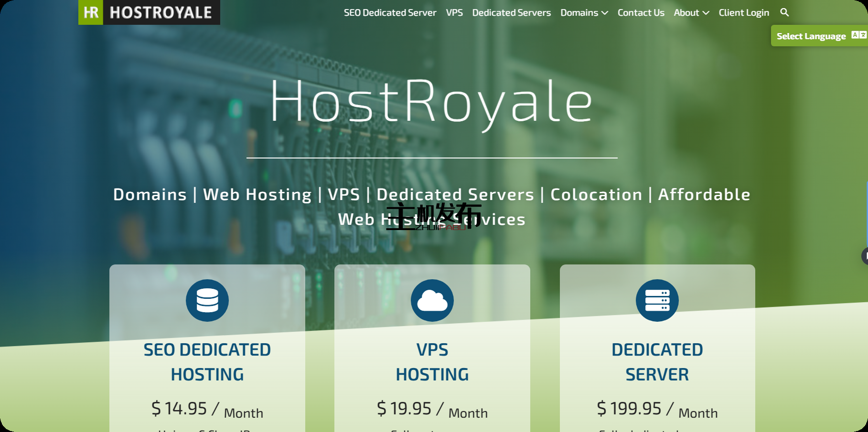Open the Select Language widget
The height and width of the screenshot is (432, 868).
tap(819, 36)
